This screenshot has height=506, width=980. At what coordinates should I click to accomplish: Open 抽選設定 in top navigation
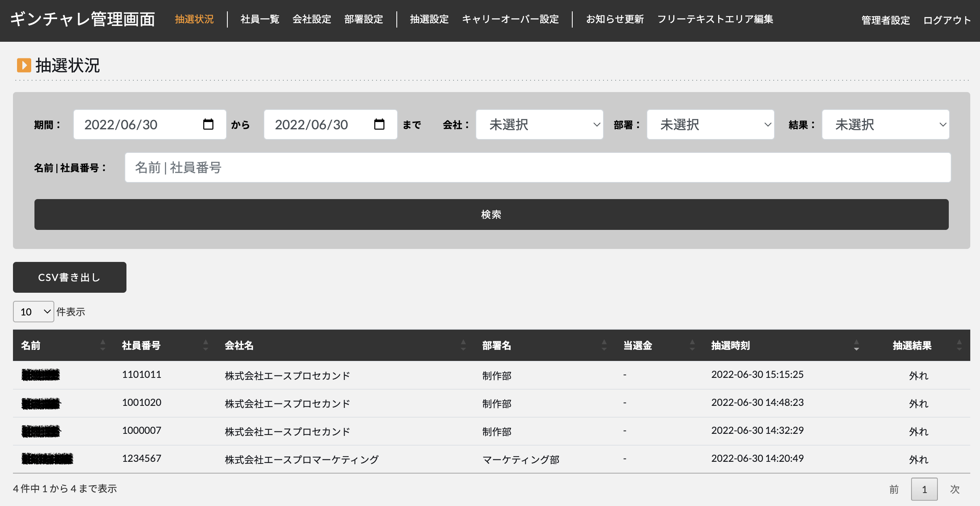pos(429,19)
